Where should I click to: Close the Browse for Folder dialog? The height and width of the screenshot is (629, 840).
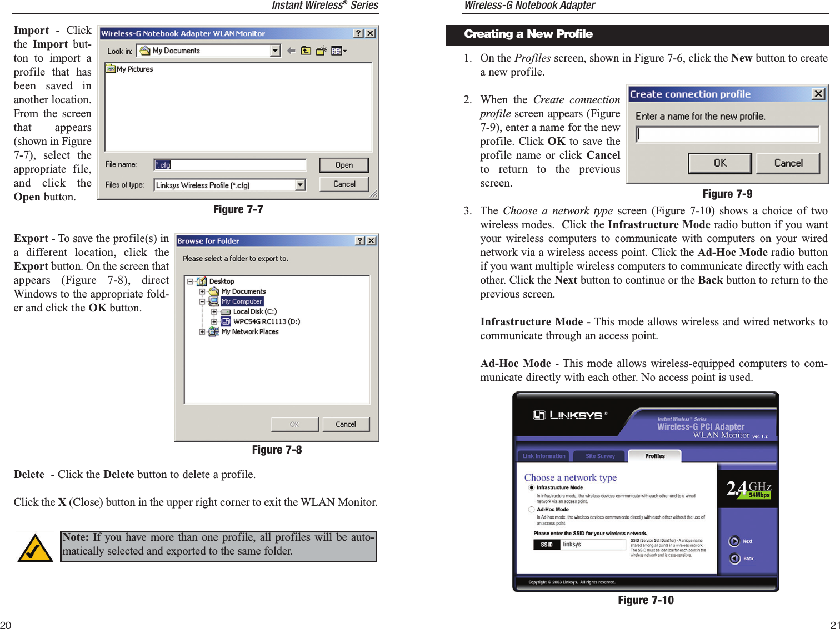372,240
